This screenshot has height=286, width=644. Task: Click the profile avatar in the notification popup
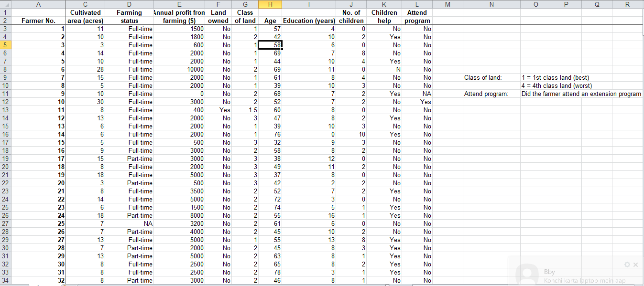527,273
